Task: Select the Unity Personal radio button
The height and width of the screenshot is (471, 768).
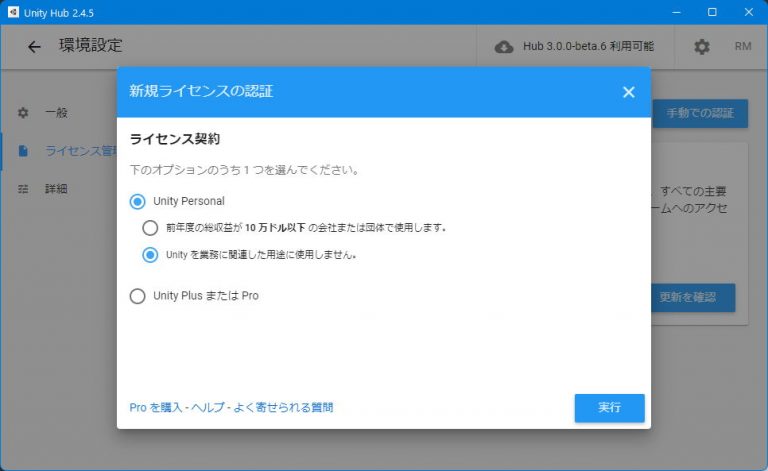Action: [x=138, y=201]
